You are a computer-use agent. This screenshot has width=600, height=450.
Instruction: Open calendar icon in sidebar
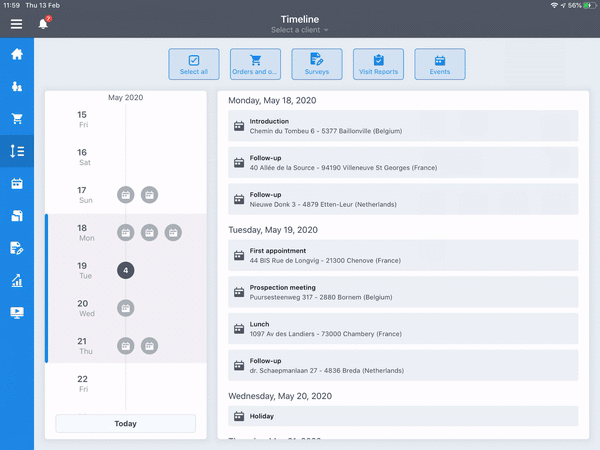[x=16, y=184]
